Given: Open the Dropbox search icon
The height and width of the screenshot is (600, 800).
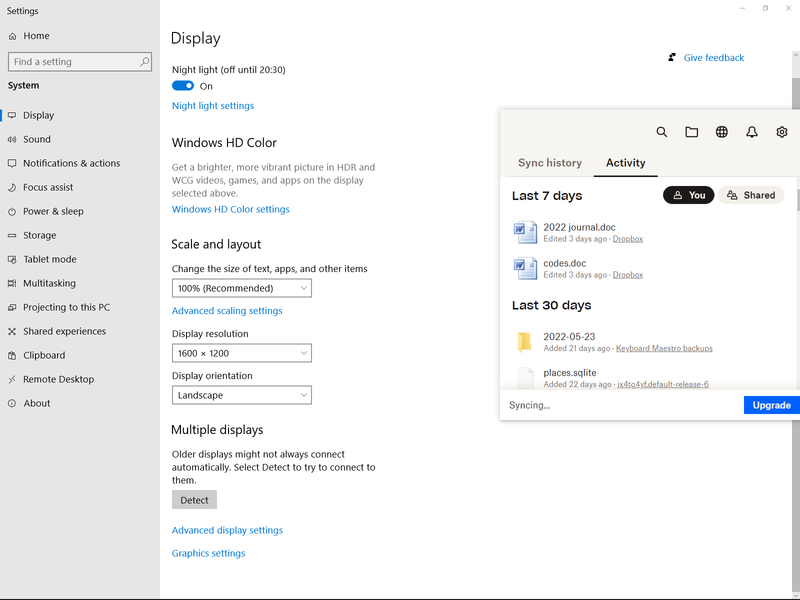Looking at the screenshot, I should point(662,132).
